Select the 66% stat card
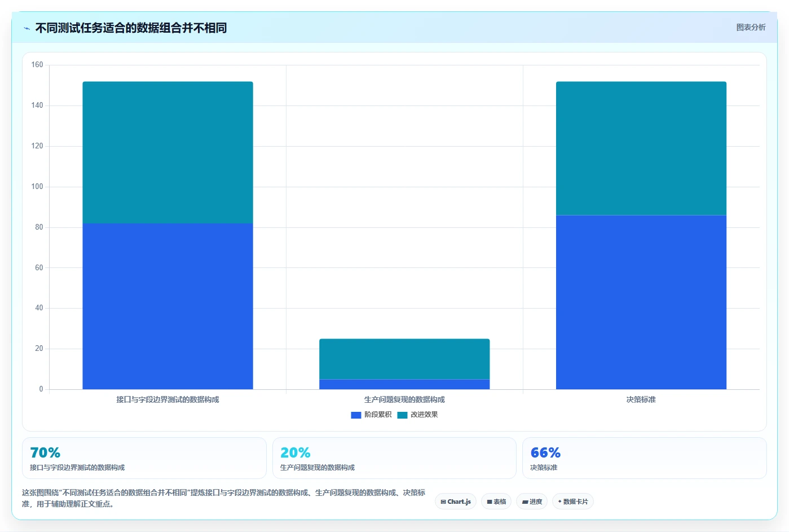This screenshot has height=532, width=789. [645, 458]
